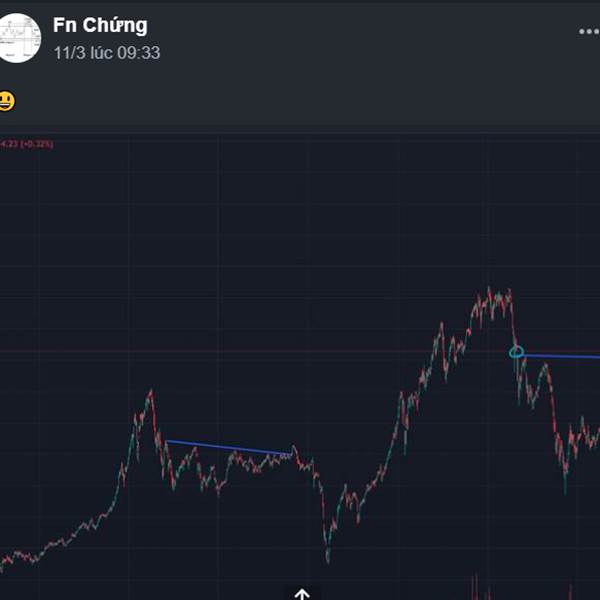This screenshot has height=600, width=600.
Task: Open the 11/3 lúc 09:33 timestamp link
Action: click(x=107, y=52)
